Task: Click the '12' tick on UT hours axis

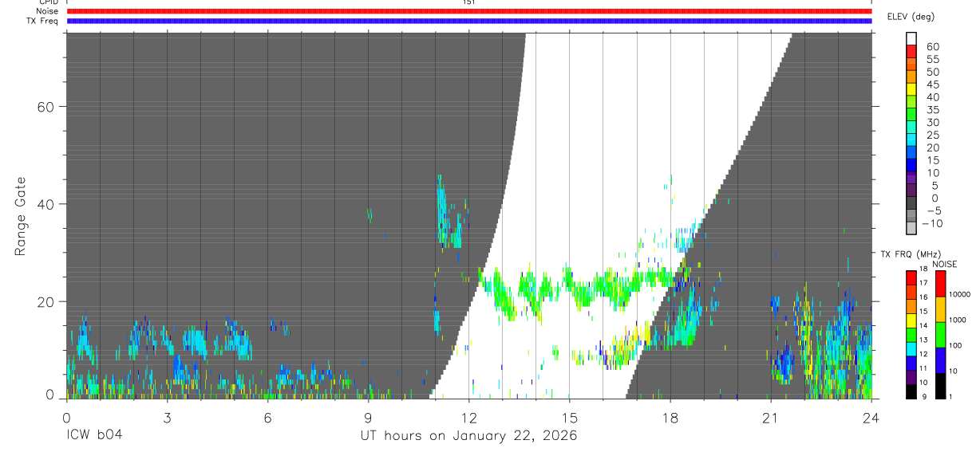Action: 468,419
